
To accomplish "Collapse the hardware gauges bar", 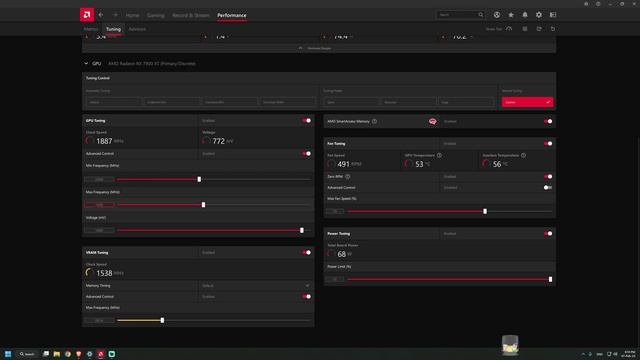I will pyautogui.click(x=319, y=48).
